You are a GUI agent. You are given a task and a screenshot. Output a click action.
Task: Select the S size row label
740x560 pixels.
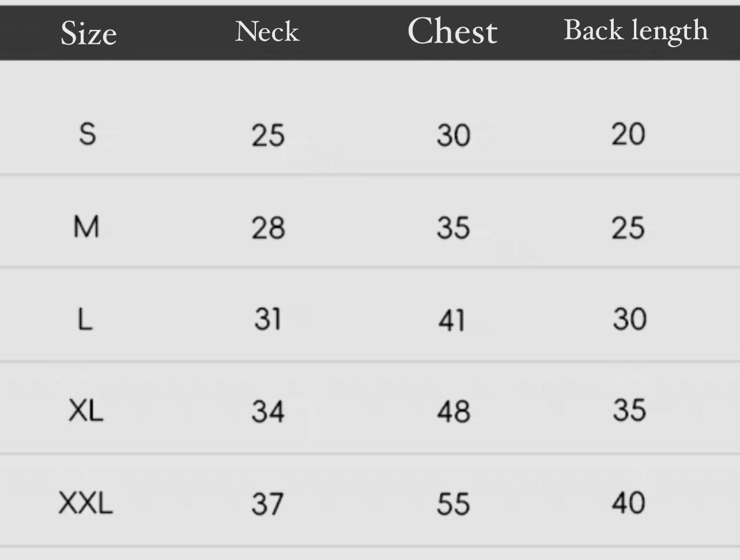point(87,134)
